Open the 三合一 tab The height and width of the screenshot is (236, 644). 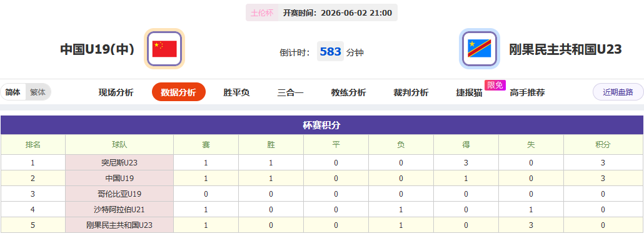coord(290,92)
